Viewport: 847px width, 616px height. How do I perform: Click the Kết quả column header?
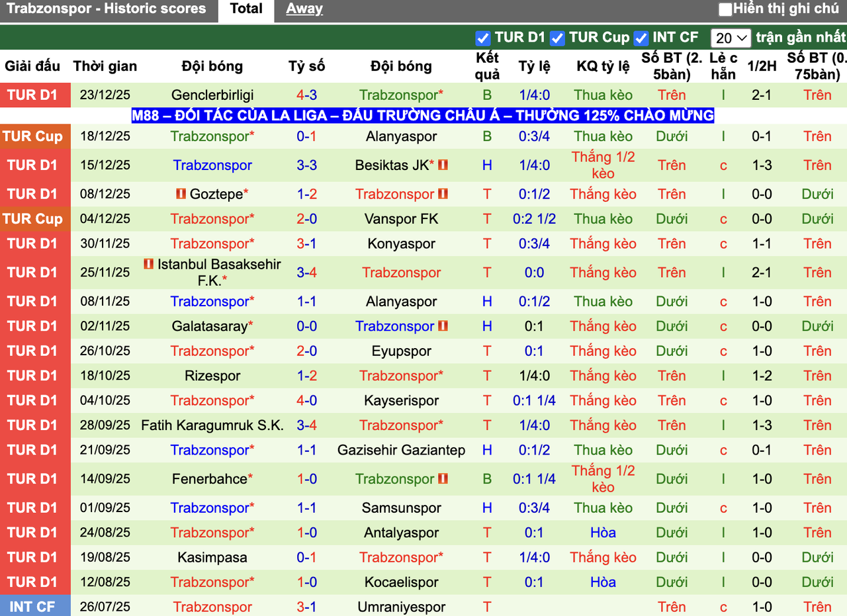click(x=487, y=66)
